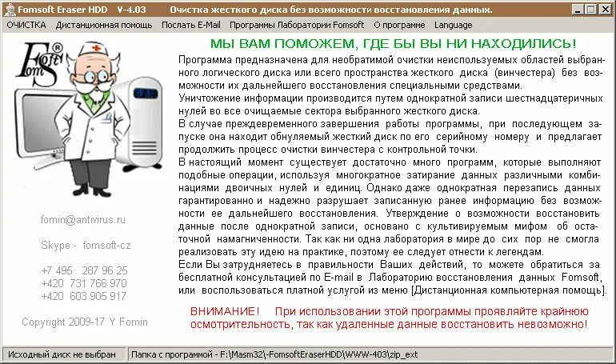Image resolution: width=616 pixels, height=364 pixels.
Task: Open the Послать E-Mail menu
Action: (x=191, y=25)
